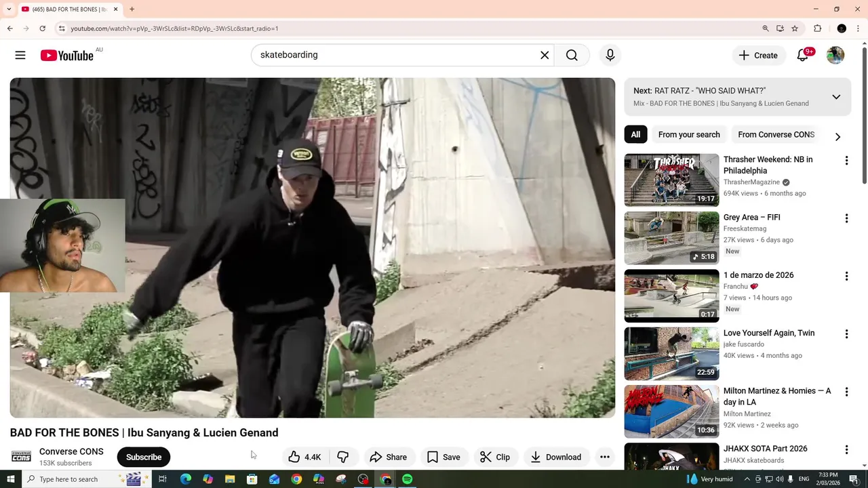
Task: Start voice search with microphone icon
Action: pos(610,55)
